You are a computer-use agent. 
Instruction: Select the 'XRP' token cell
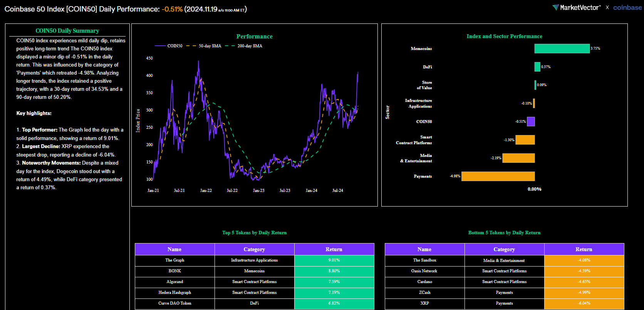pos(424,303)
